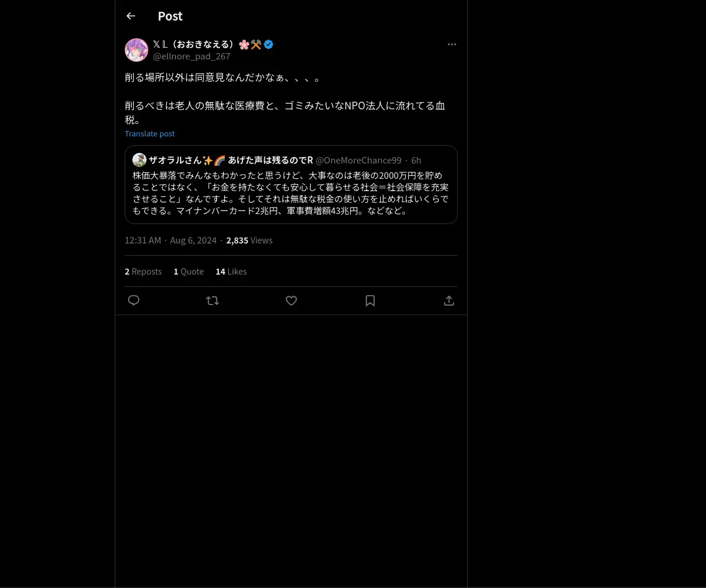706x588 pixels.
Task: Repost using the retweet arrows icon
Action: (x=212, y=300)
